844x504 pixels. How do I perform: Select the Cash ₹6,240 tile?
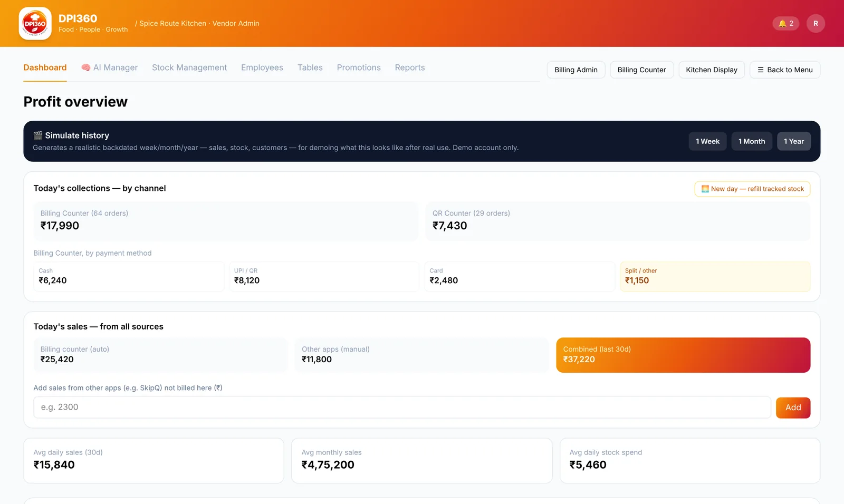[x=129, y=277]
